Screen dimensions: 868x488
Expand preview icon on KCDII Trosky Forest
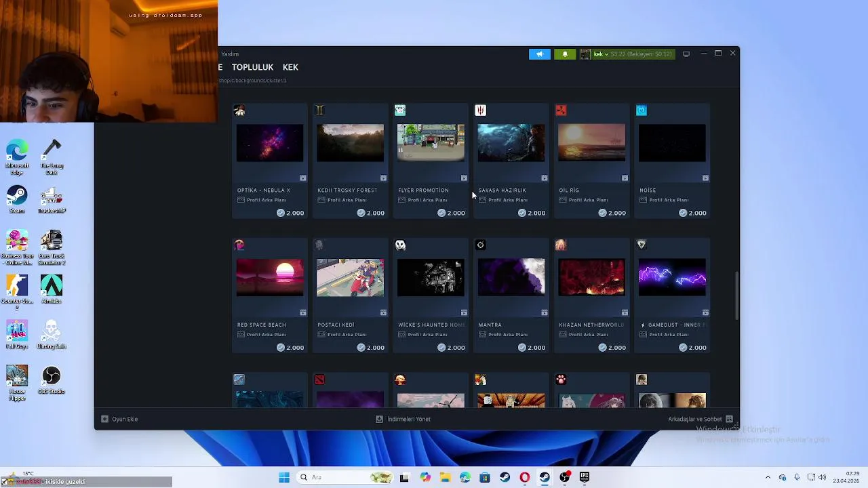coord(383,178)
